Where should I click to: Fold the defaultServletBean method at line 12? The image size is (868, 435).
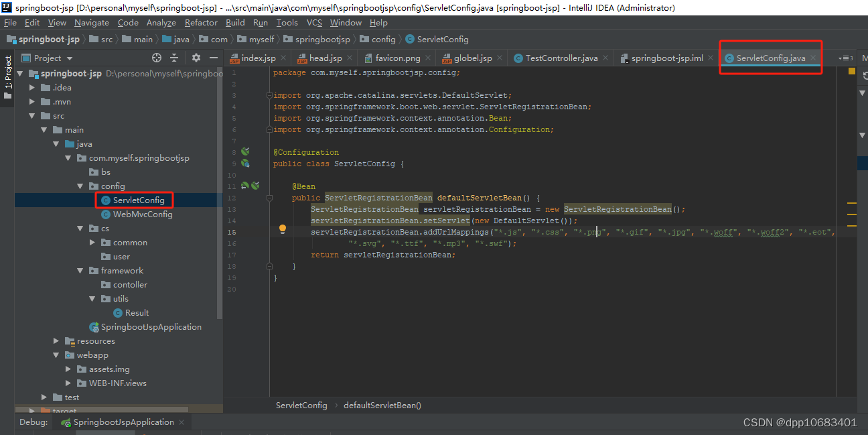270,198
